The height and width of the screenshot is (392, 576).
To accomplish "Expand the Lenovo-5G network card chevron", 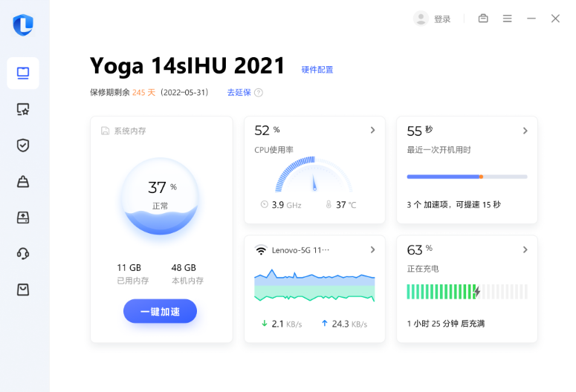I will 372,249.
